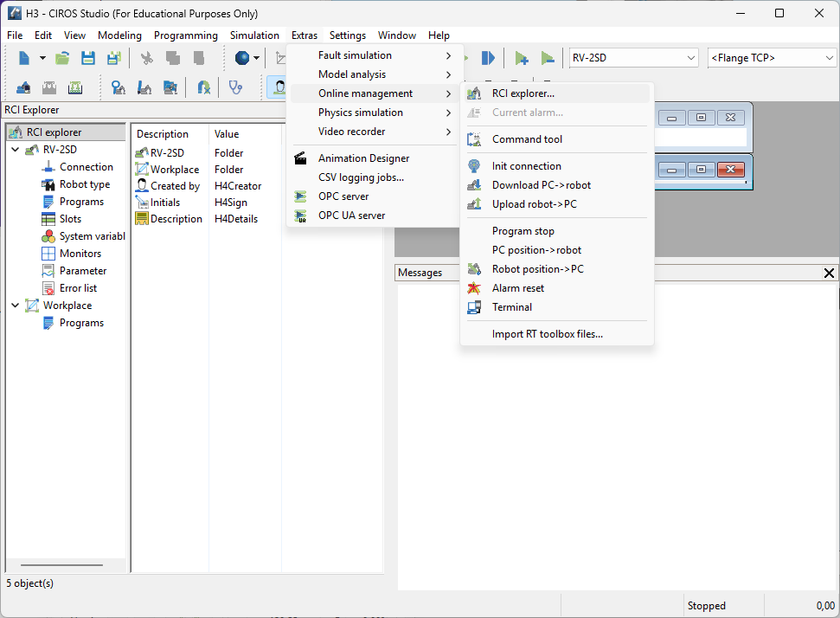Image resolution: width=840 pixels, height=618 pixels.
Task: Click the green play-with-plus icon
Action: tap(522, 58)
